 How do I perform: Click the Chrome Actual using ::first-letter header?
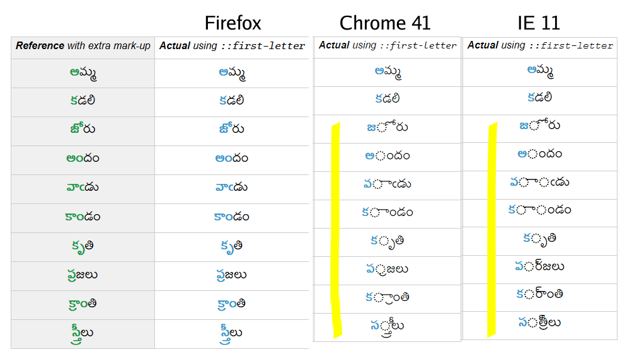[388, 45]
